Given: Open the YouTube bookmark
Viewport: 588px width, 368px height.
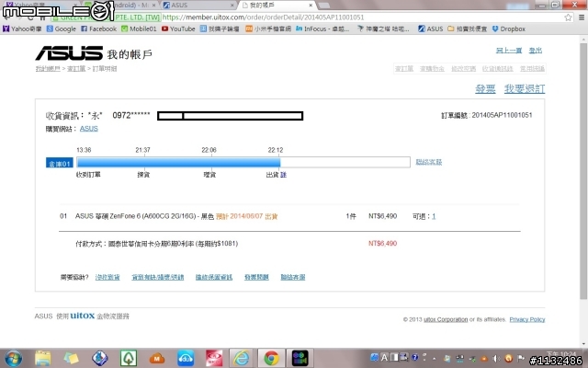Looking at the screenshot, I should tap(178, 29).
